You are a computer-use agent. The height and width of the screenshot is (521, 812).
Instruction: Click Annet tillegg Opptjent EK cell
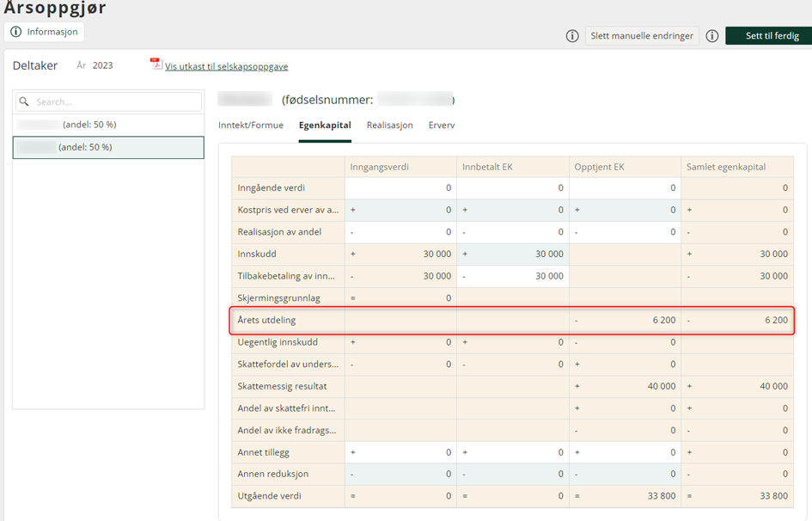point(625,452)
